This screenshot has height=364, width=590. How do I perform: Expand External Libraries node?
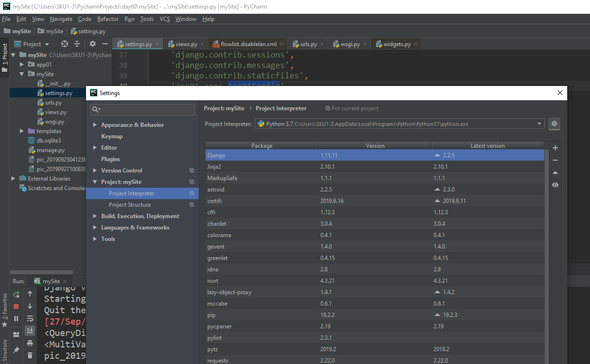13,179
